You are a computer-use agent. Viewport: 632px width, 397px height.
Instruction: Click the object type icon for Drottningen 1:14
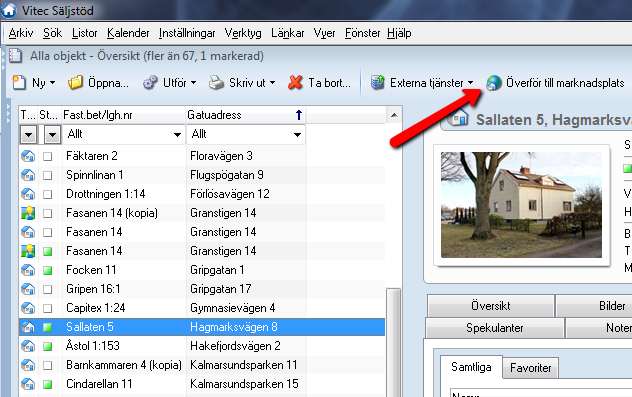[x=28, y=194]
